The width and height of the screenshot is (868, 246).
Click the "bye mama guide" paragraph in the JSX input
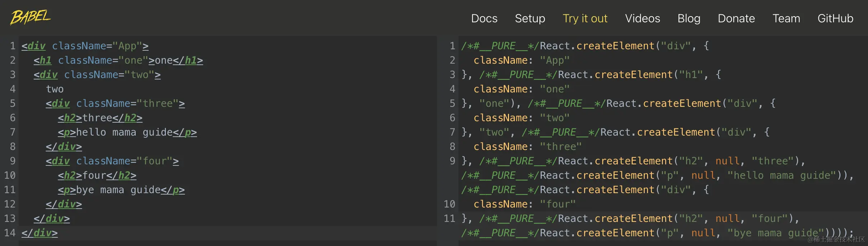coord(121,190)
